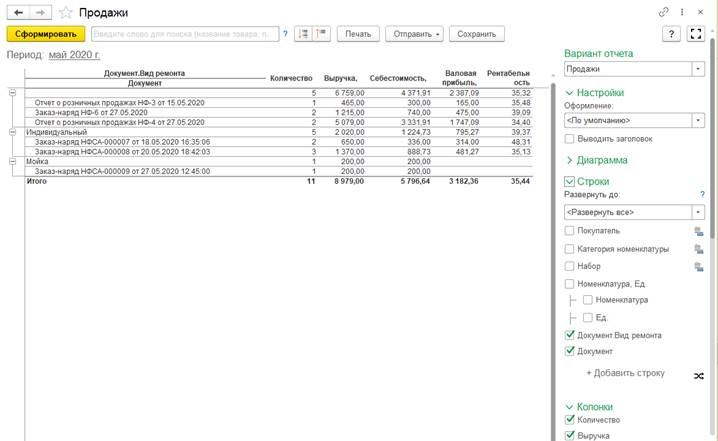Viewport: 718px width, 441px height.
Task: Open the Развернуть до dropdown list
Action: coord(698,212)
